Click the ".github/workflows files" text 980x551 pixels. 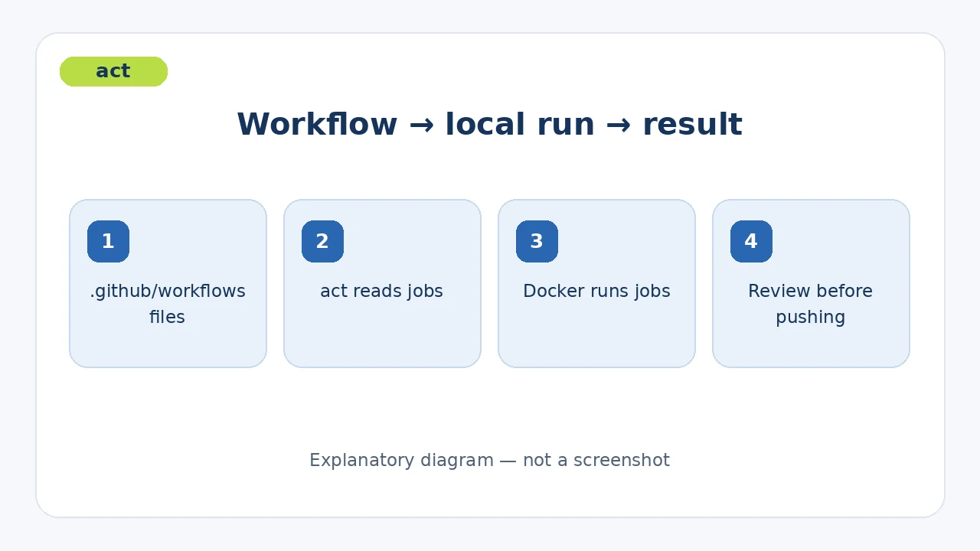(168, 304)
